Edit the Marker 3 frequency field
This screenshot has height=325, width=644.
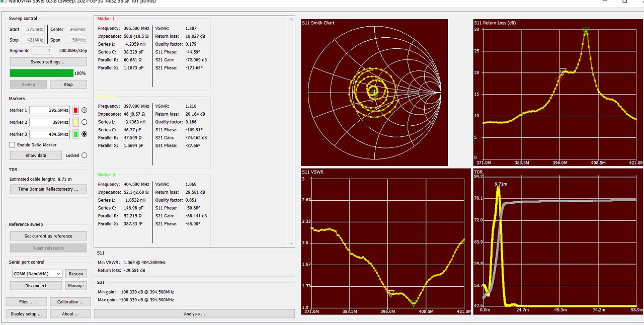pyautogui.click(x=50, y=134)
